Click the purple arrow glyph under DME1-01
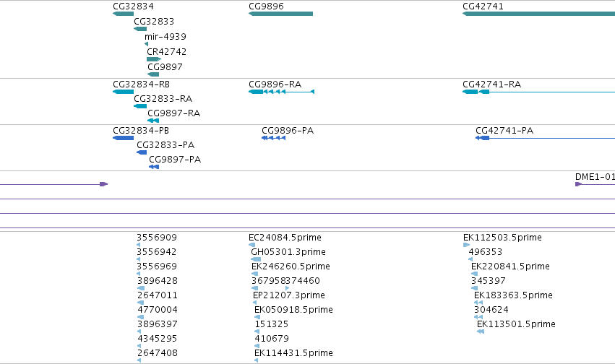The image size is (615, 364). click(x=579, y=184)
